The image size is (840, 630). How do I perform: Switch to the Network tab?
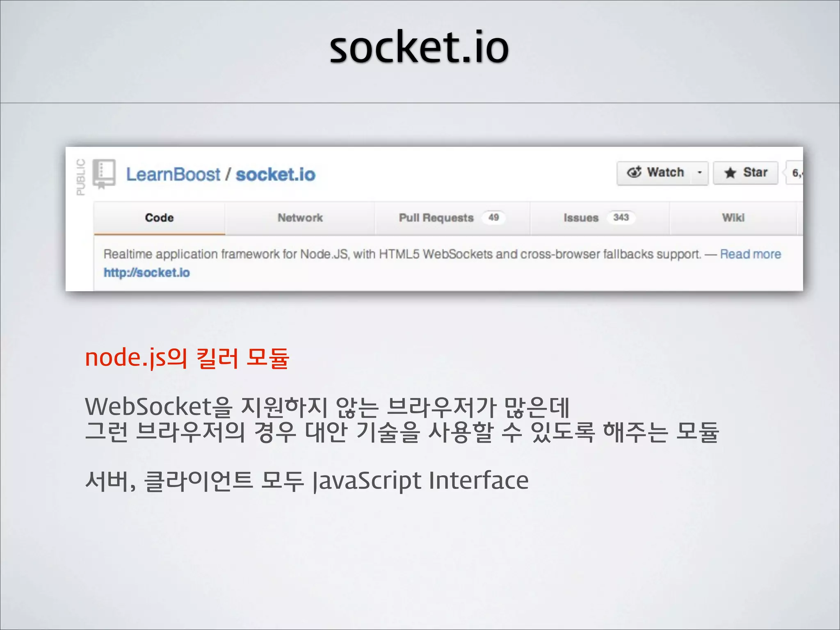click(x=300, y=218)
